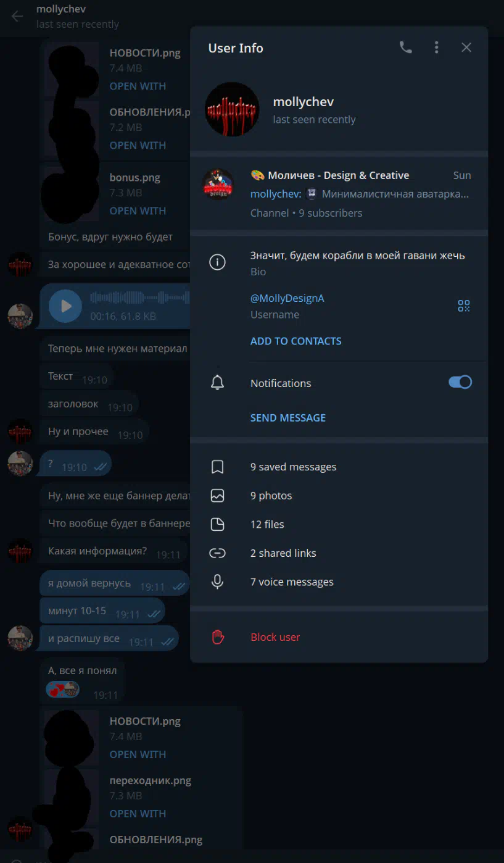The width and height of the screenshot is (504, 863).
Task: View the 12 files list
Action: point(339,524)
